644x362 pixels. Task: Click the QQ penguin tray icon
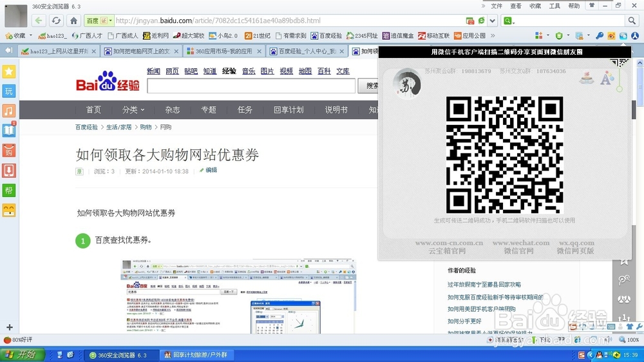(x=599, y=355)
